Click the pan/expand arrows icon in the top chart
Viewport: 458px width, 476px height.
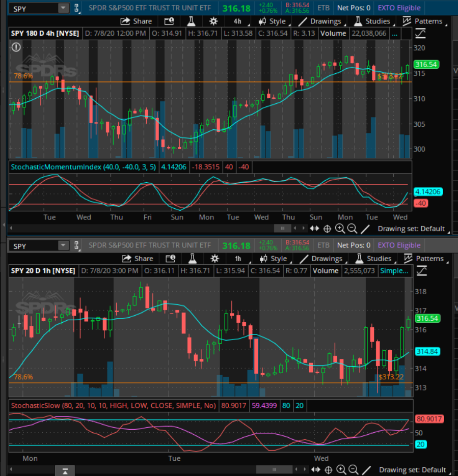coord(314,229)
